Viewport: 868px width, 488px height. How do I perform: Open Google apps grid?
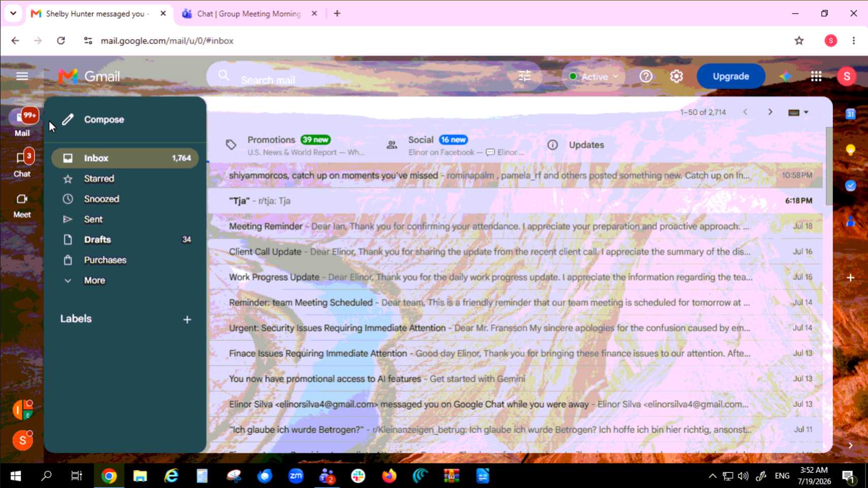coord(816,76)
